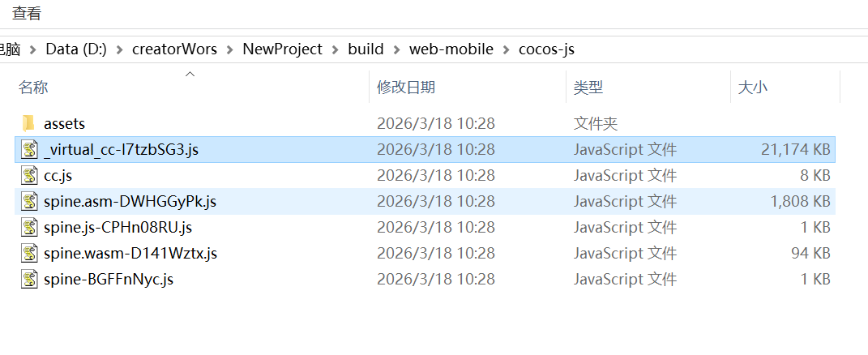Navigate to the build breadcrumb folder
The width and height of the screenshot is (868, 355).
pyautogui.click(x=366, y=49)
